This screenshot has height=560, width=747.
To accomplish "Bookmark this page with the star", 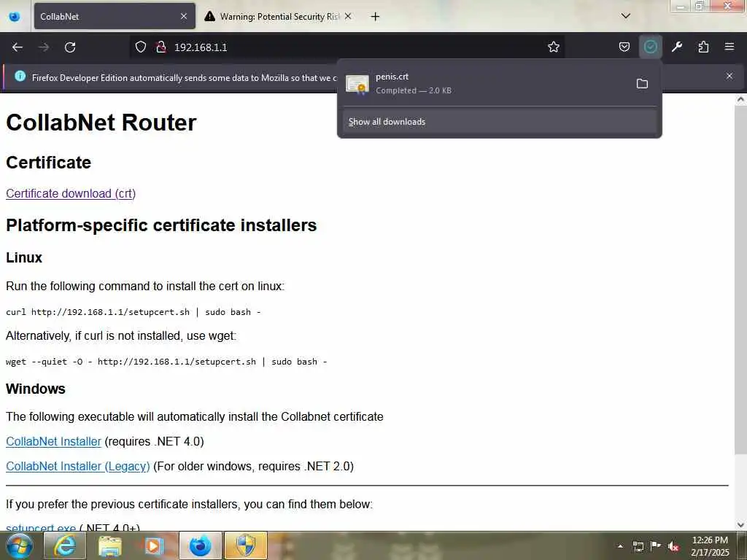I will pyautogui.click(x=553, y=47).
